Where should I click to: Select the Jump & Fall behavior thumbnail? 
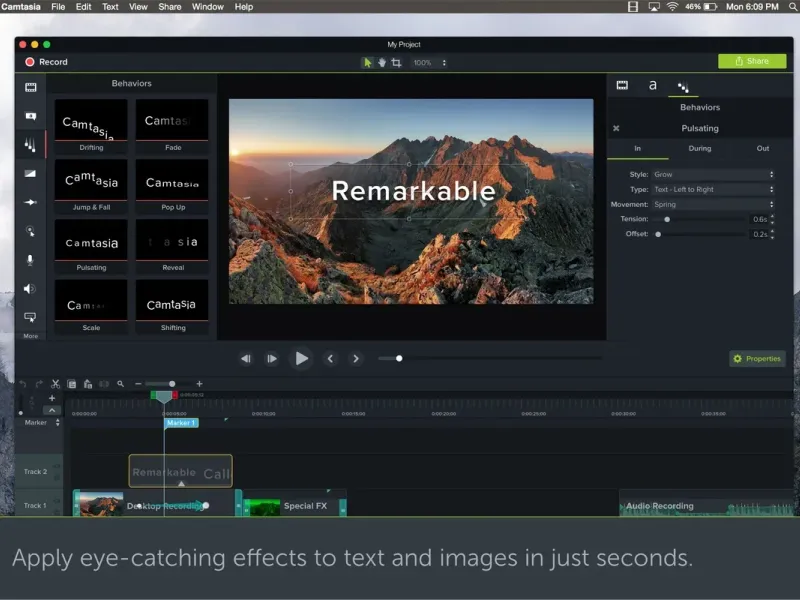91,181
